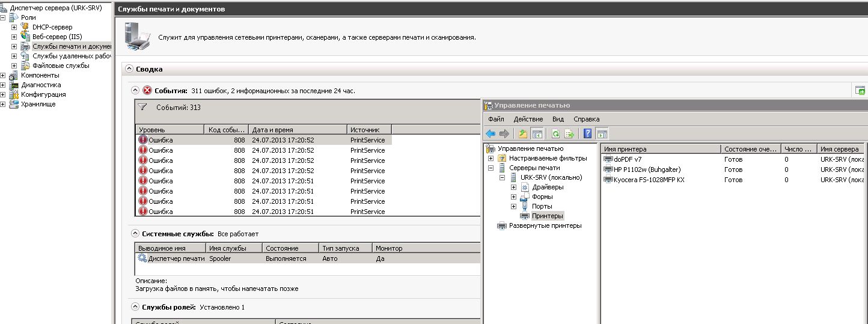Select Kyocera FS-1028MFP KX printer
The image size is (868, 324).
click(x=649, y=180)
